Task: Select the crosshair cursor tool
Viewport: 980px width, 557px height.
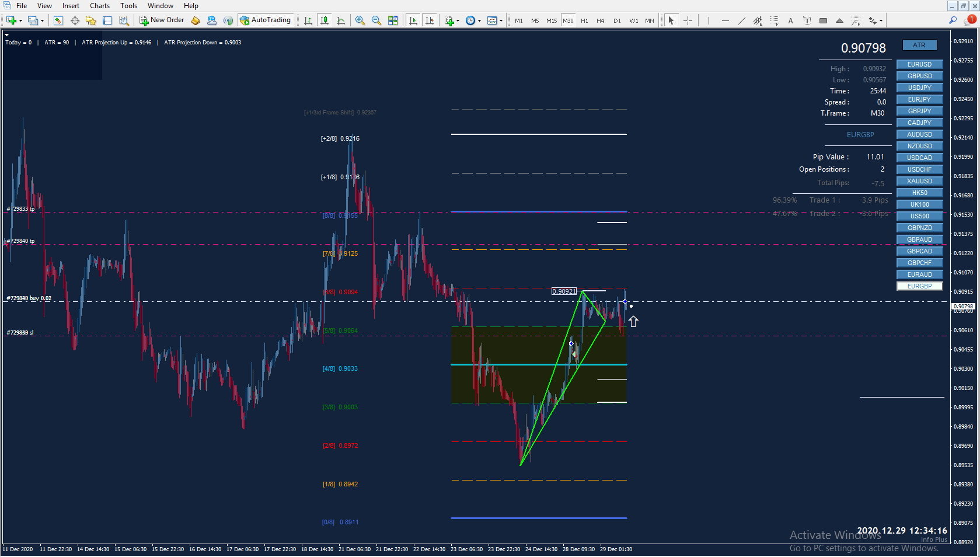Action: 688,20
